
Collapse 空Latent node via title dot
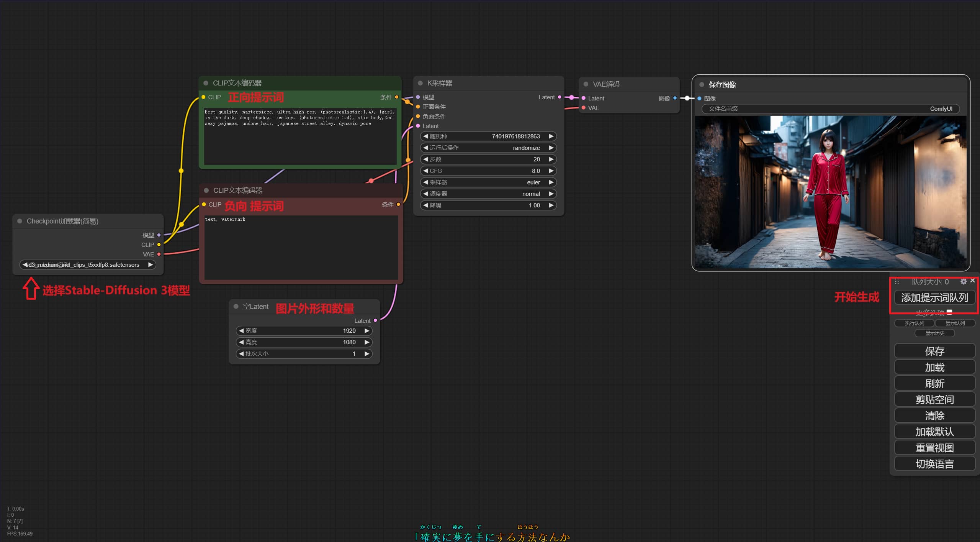coord(236,306)
